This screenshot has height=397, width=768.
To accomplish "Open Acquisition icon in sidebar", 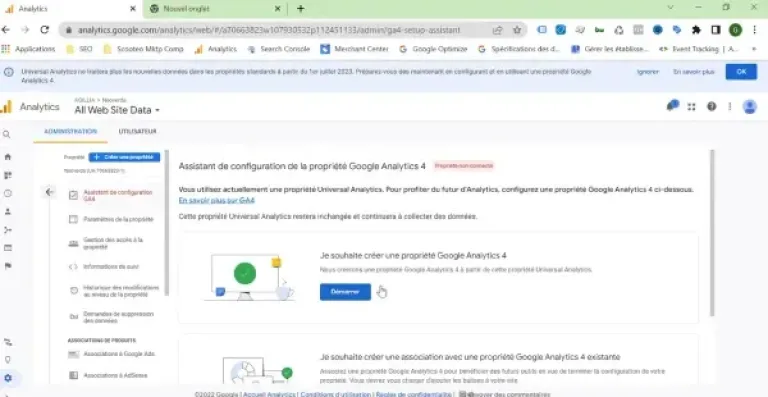I will click(x=7, y=230).
